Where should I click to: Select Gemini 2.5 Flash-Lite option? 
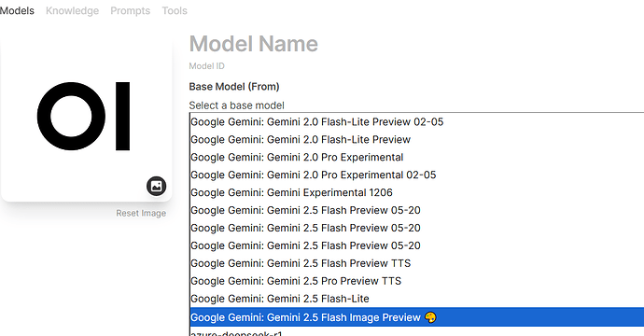pyautogui.click(x=417, y=299)
